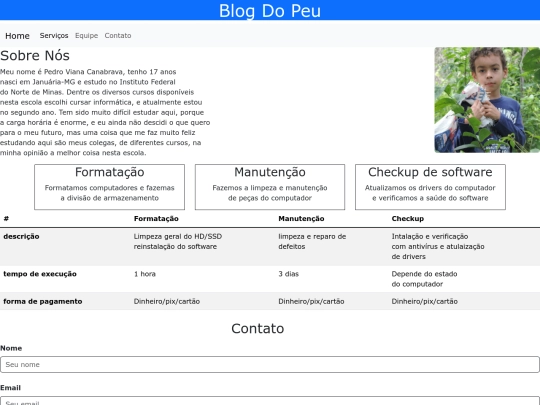The width and height of the screenshot is (540, 405).
Task: Click the forma de pagamento row label
Action: [43, 301]
